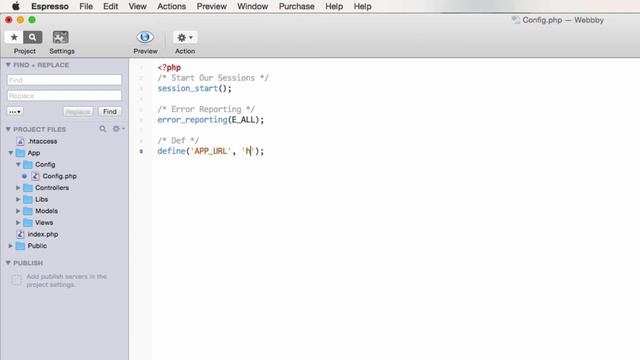This screenshot has width=640, height=360.
Task: Click the session_start code line
Action: [x=194, y=89]
